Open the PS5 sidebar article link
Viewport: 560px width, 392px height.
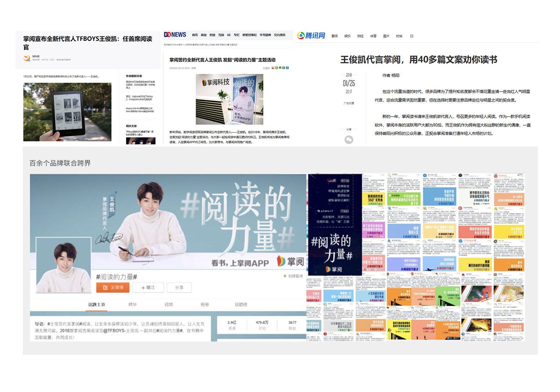point(140,85)
